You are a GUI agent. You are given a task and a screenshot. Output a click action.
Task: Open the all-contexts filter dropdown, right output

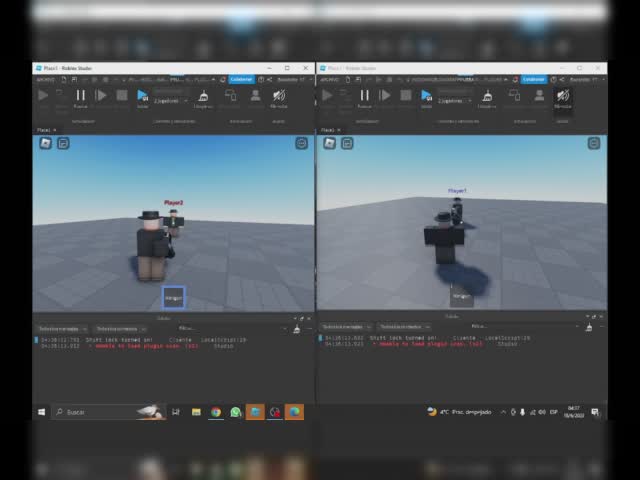pos(404,327)
